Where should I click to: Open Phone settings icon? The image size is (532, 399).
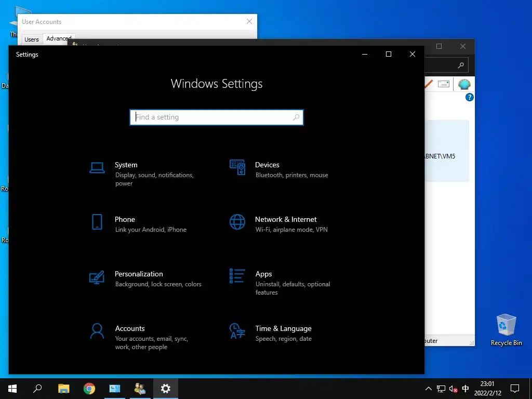(97, 222)
